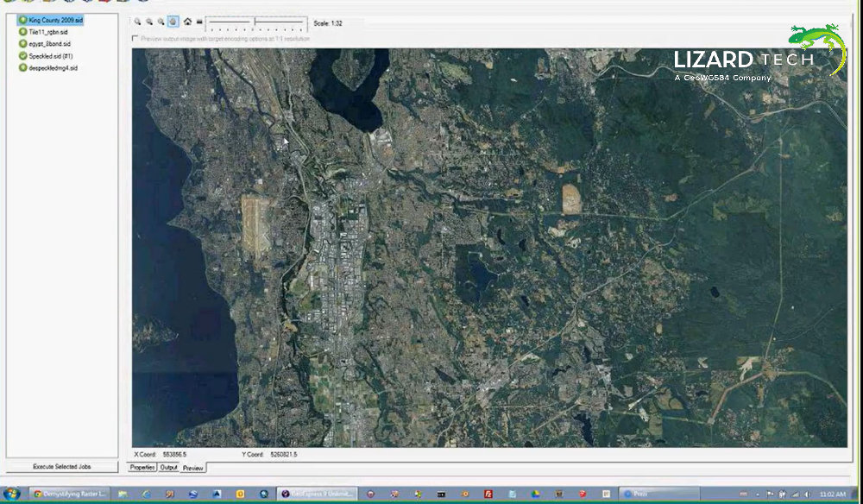Viewport: 863px width, 504px height.
Task: Select King County 2009.sid in the job list
Action: click(x=55, y=20)
